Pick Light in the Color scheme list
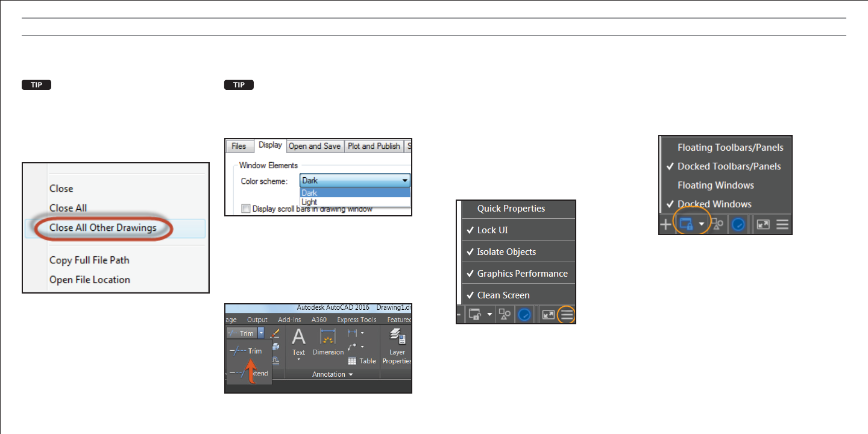 (355, 202)
